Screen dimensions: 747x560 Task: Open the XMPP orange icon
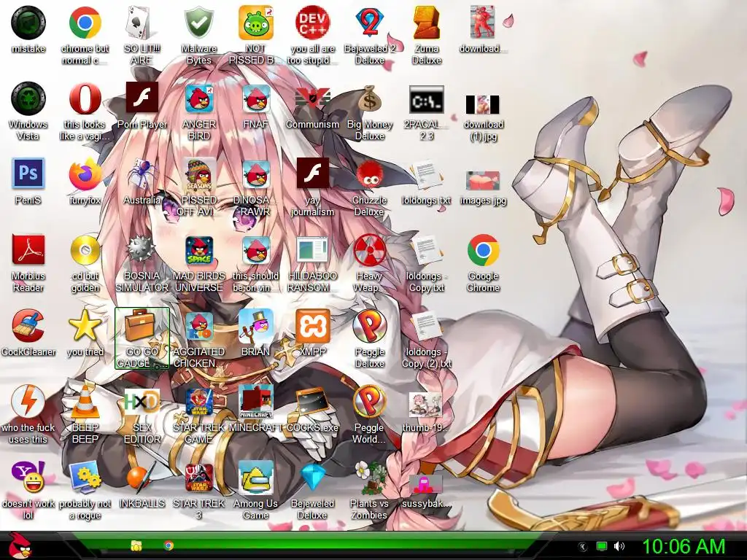click(x=312, y=326)
